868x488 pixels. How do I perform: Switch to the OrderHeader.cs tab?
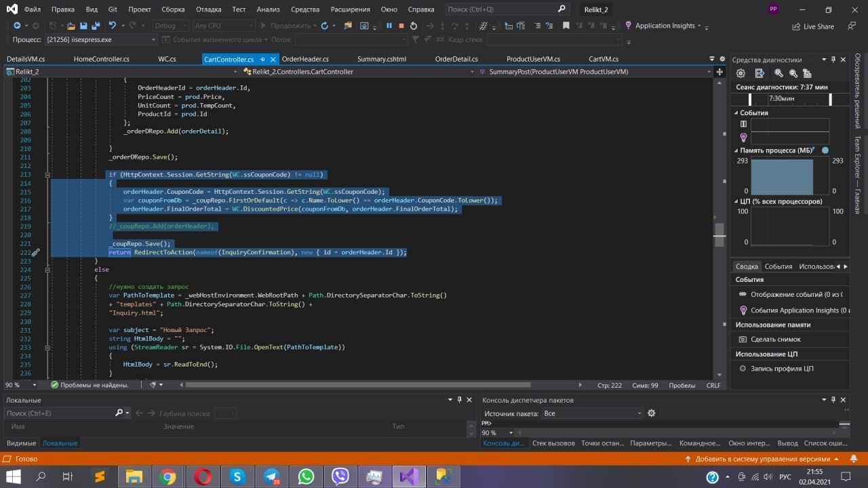305,59
